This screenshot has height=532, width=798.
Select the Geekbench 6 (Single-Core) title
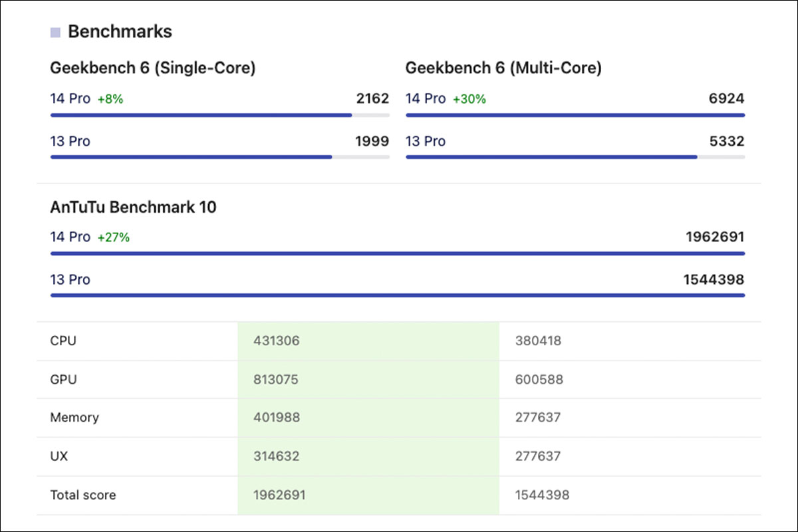(153, 68)
